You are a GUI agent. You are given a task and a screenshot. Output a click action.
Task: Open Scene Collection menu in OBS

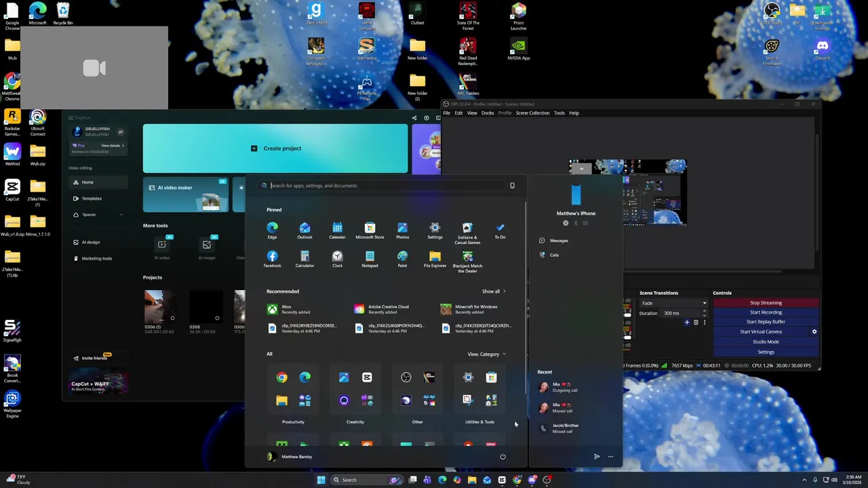[532, 113]
